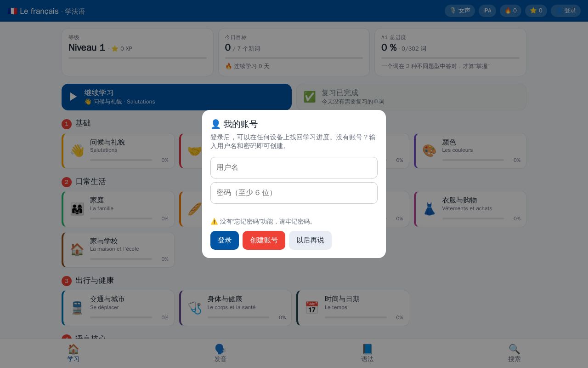
Task: Click the 登录 button in the dialog
Action: point(225,240)
